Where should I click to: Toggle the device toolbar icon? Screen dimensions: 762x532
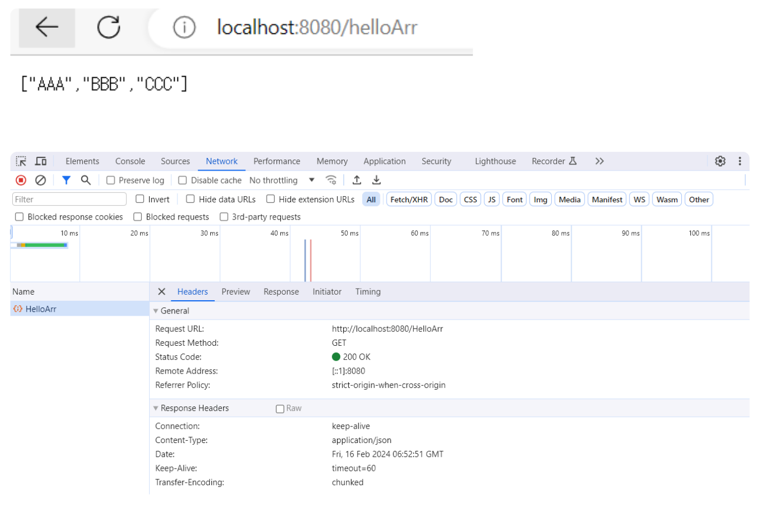(41, 161)
